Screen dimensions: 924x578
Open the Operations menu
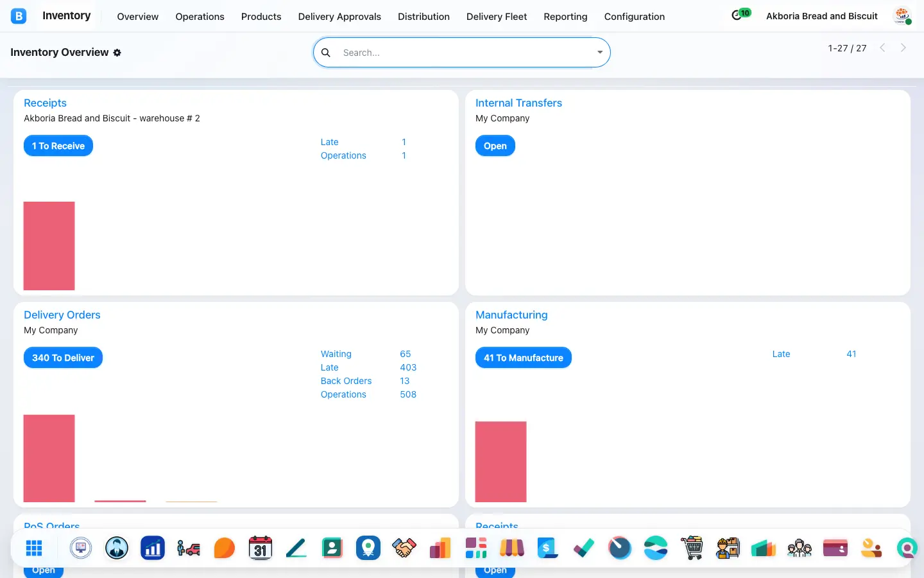tap(200, 17)
